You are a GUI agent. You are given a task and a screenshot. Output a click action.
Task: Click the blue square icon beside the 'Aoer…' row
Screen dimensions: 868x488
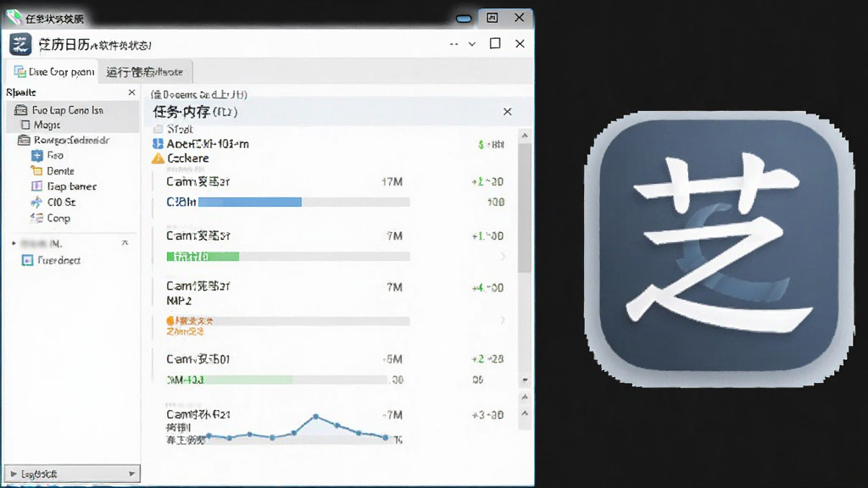[158, 144]
